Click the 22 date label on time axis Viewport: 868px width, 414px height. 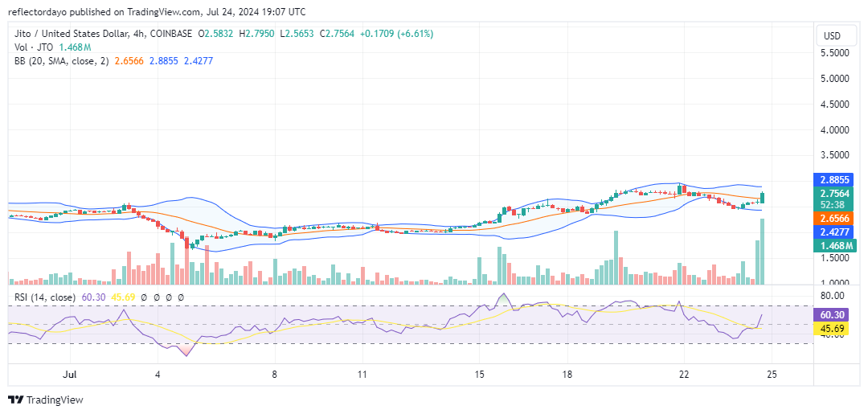684,374
